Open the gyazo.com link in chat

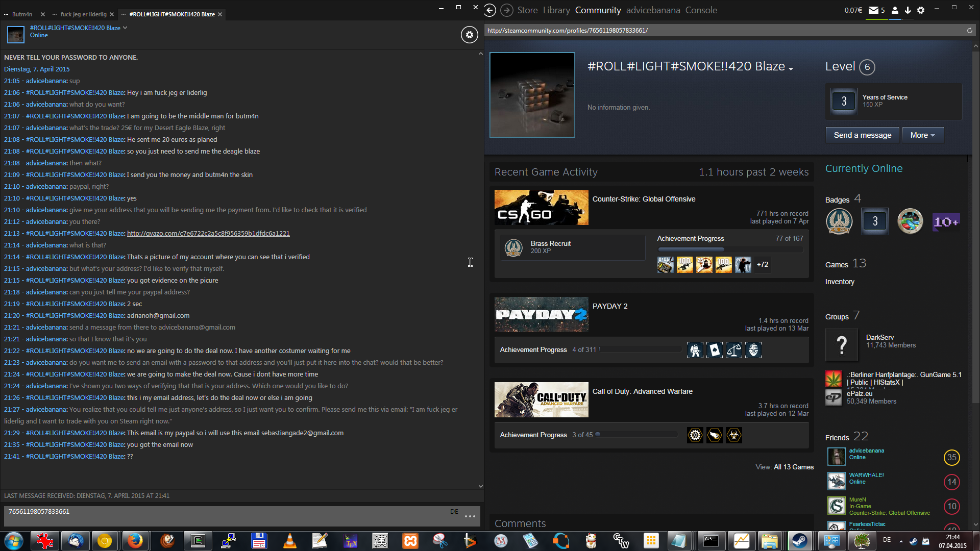(x=208, y=234)
